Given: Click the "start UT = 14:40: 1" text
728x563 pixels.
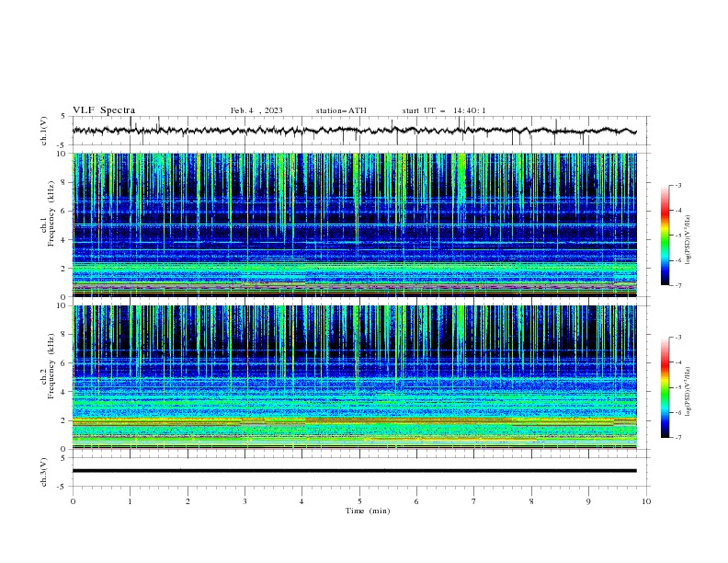Looking at the screenshot, I should [x=444, y=110].
